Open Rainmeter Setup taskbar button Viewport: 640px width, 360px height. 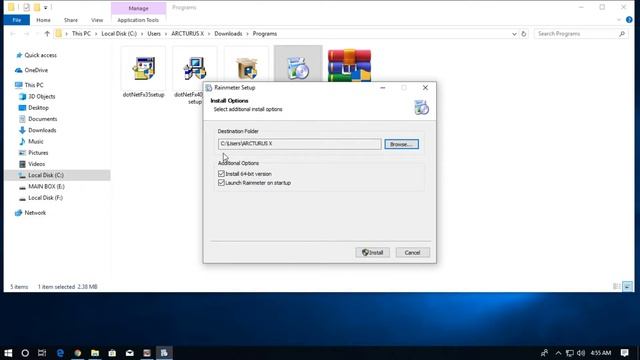coord(164,353)
